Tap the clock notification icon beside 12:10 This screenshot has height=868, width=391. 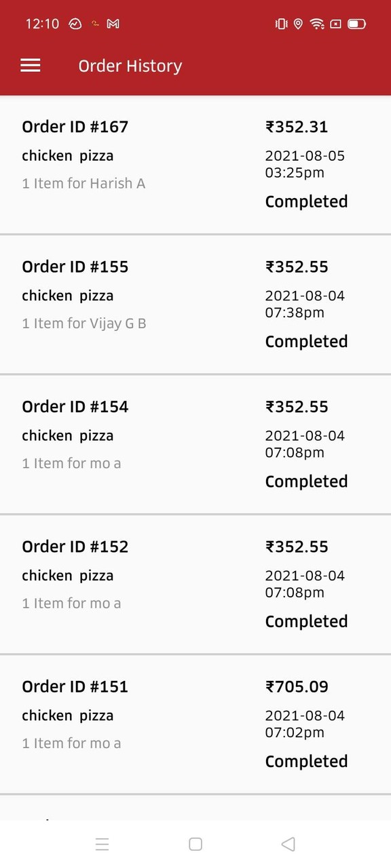point(73,24)
